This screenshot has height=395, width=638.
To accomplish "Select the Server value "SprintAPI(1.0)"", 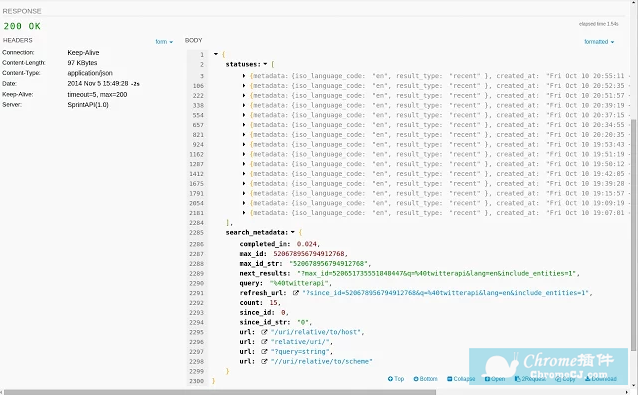I will (88, 105).
